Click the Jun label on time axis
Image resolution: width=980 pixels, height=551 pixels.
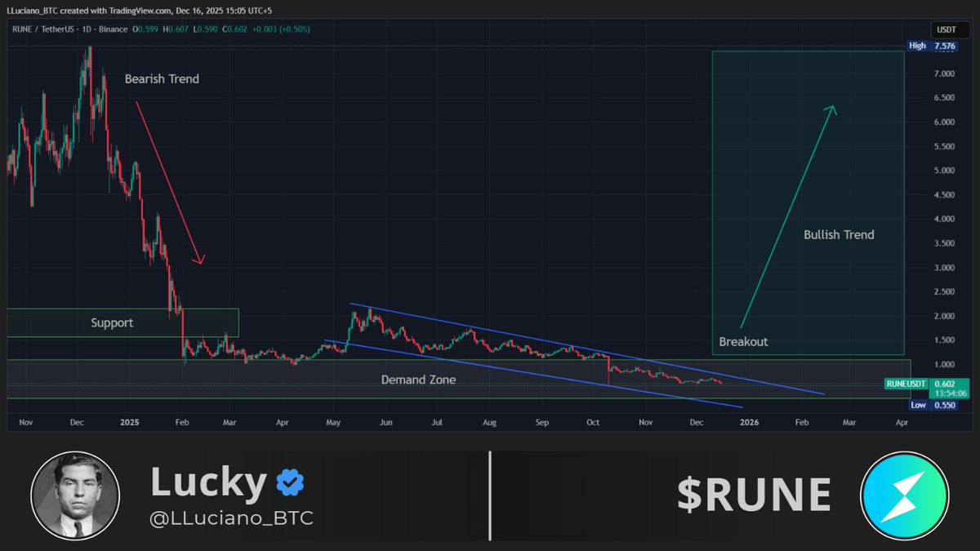point(386,424)
